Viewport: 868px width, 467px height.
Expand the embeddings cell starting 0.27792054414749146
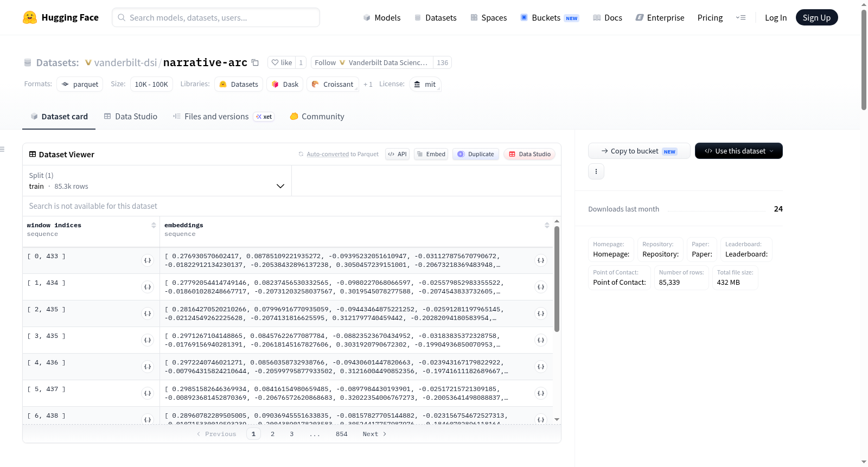click(x=541, y=287)
